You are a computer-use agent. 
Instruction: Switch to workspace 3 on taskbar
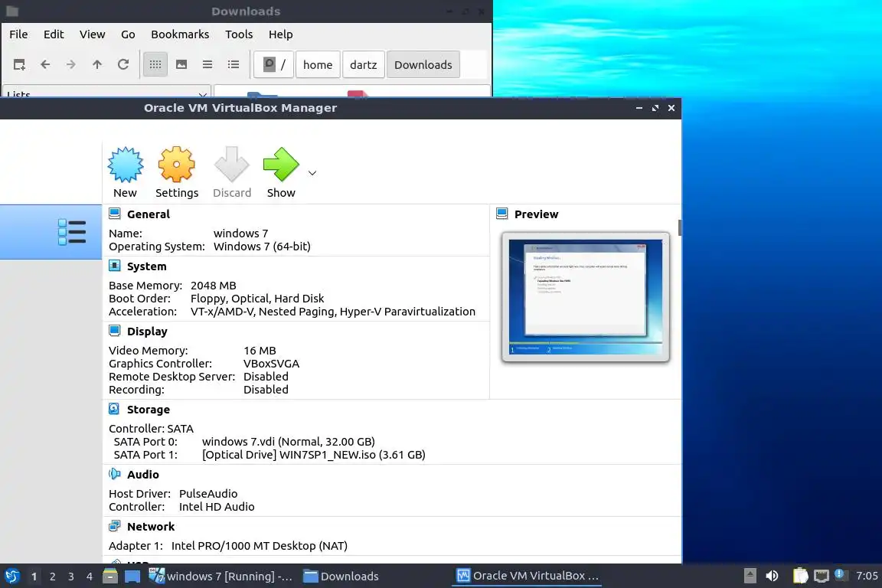71,577
